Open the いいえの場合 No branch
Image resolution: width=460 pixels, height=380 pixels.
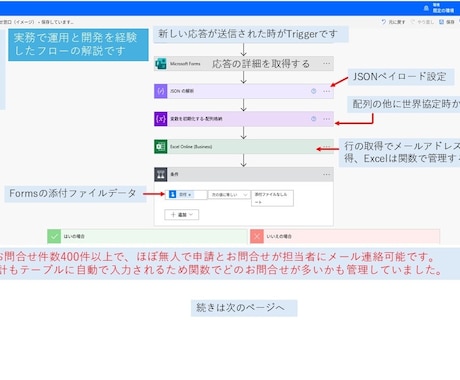pos(345,236)
